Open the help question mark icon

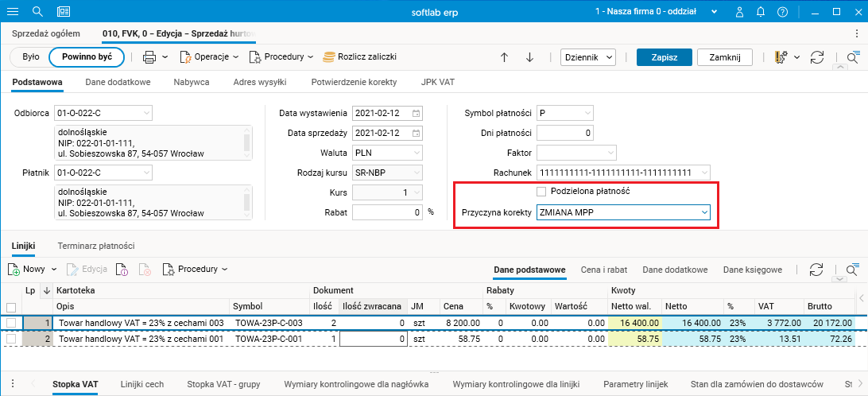pos(782,12)
